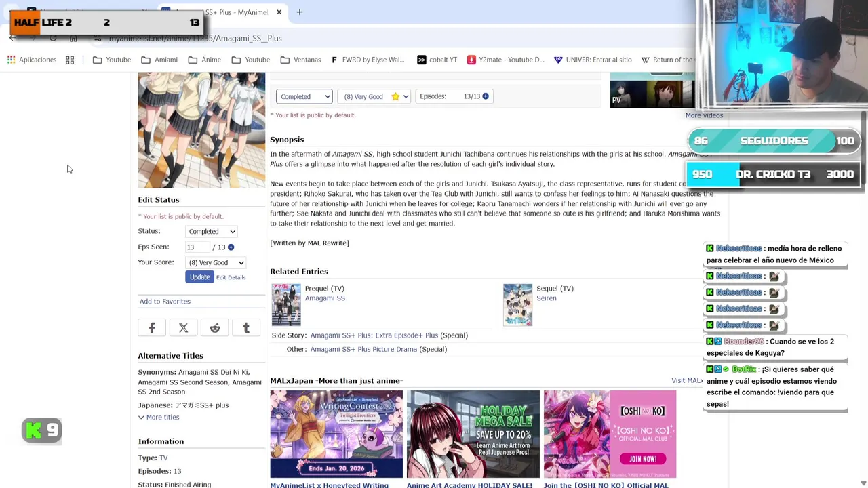Open the Seiren sequel link
The image size is (868, 488).
point(547,298)
